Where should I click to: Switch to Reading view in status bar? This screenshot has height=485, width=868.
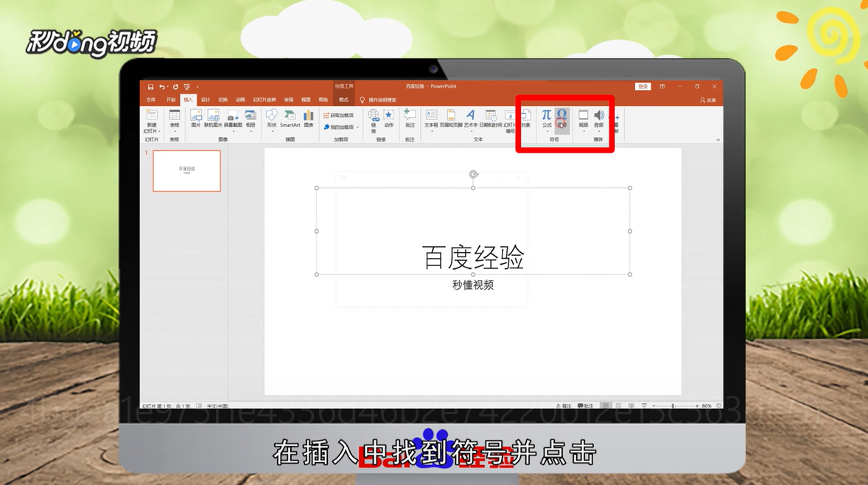coord(631,406)
